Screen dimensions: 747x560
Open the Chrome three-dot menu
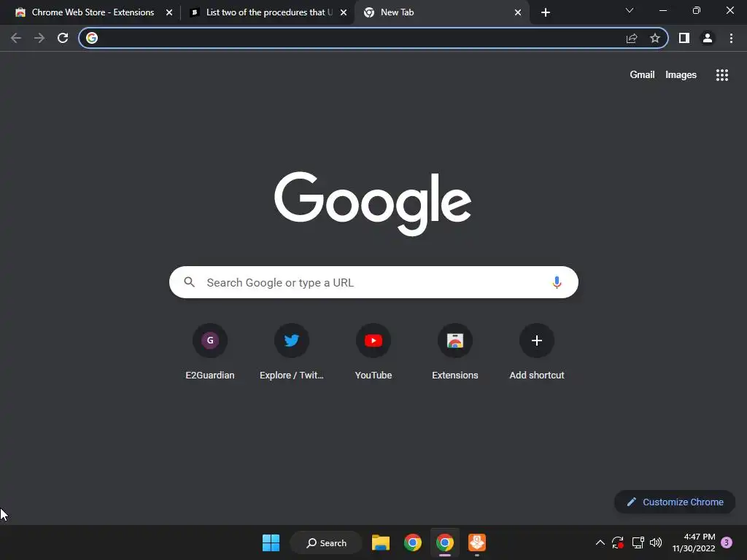tap(731, 38)
